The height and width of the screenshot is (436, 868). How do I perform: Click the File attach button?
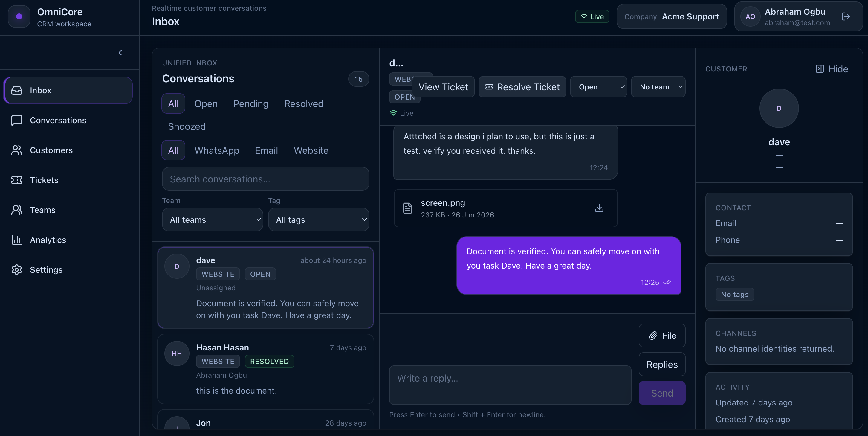(662, 336)
